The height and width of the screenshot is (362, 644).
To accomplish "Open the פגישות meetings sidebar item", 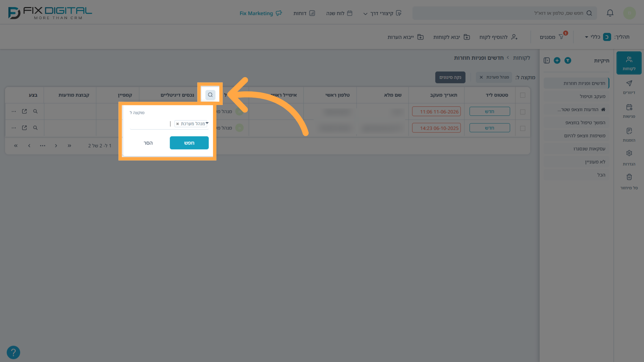I will point(629,111).
